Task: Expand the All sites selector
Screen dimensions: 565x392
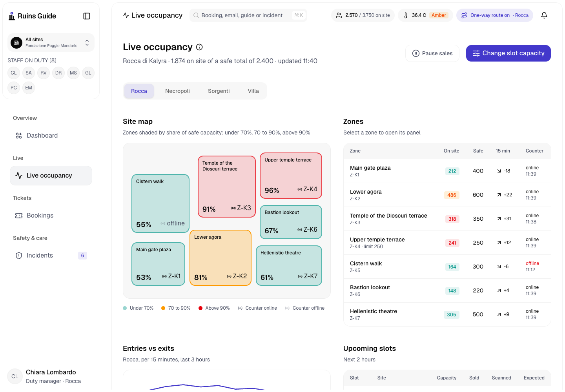Action: 51,42
